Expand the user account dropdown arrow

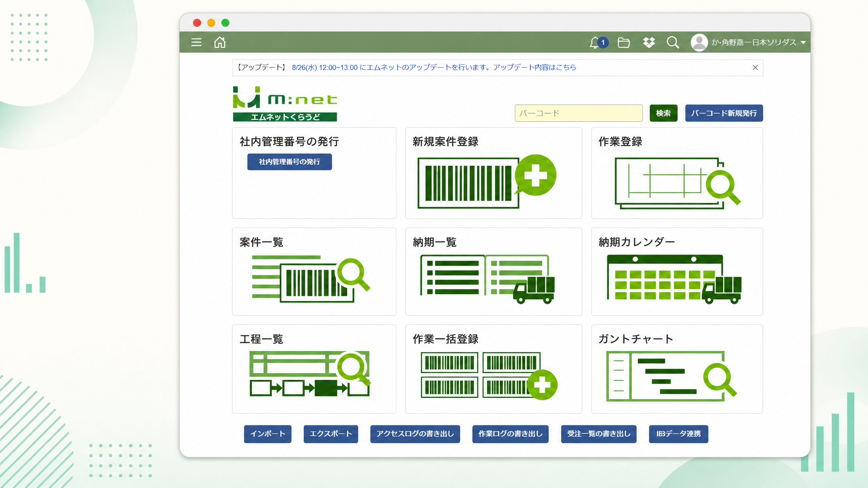tap(803, 43)
